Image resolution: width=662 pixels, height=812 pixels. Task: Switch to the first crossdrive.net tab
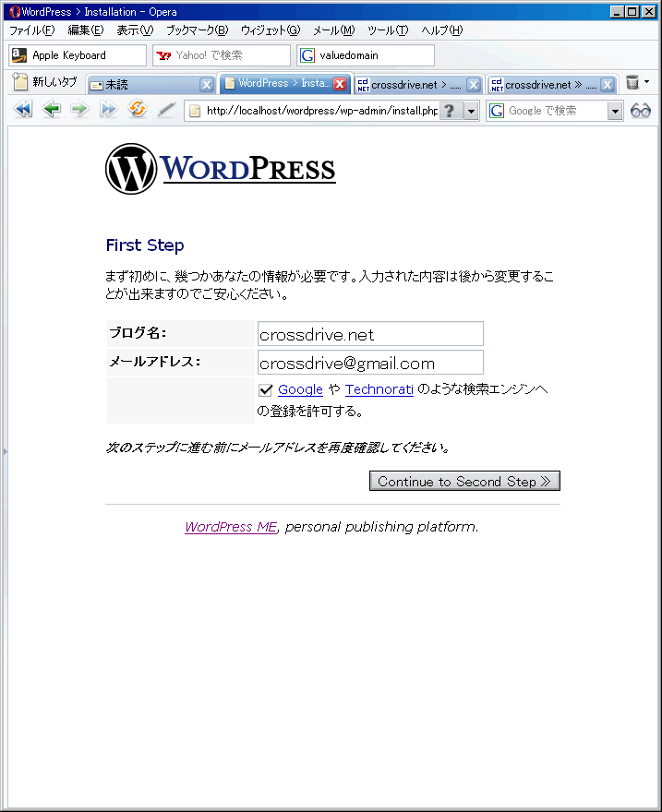tap(418, 85)
